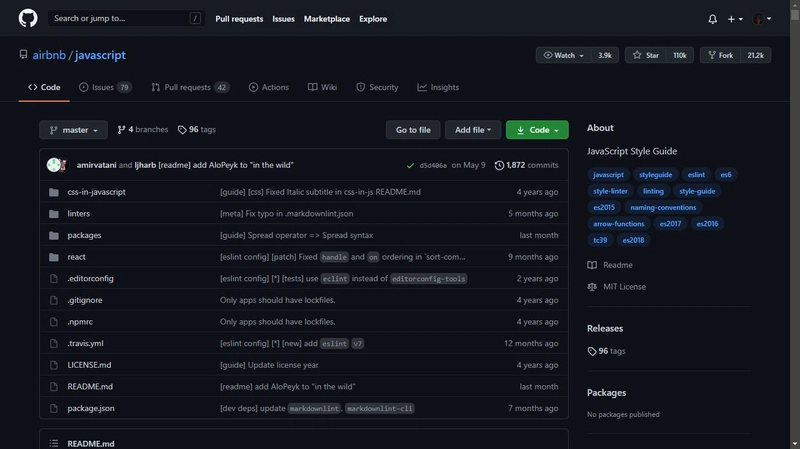Image resolution: width=800 pixels, height=449 pixels.
Task: View the 110k stargazers count
Action: pos(680,55)
